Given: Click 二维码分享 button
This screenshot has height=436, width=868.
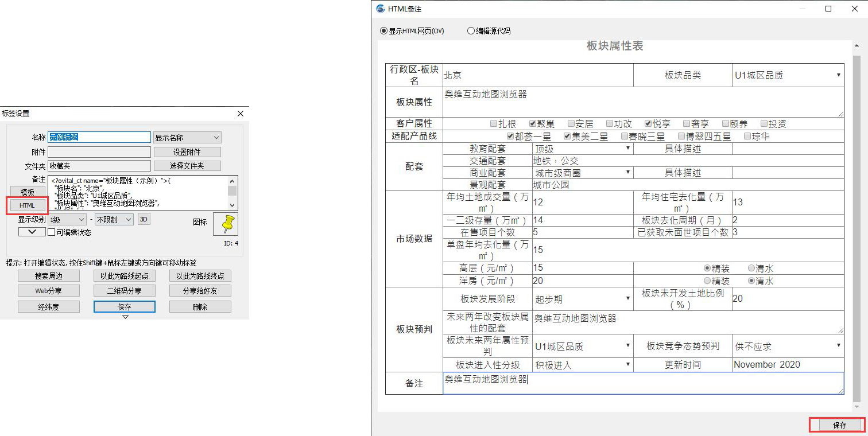Looking at the screenshot, I should tap(125, 291).
